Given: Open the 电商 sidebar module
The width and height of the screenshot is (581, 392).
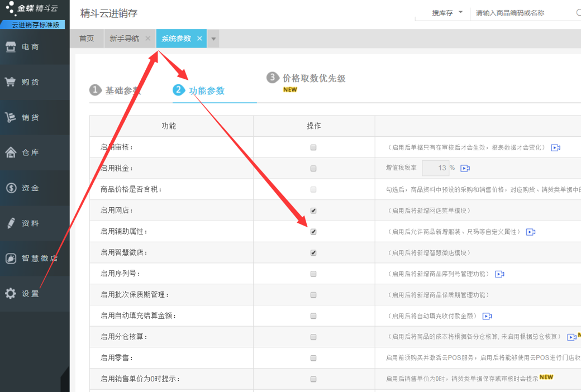Looking at the screenshot, I should [x=35, y=47].
